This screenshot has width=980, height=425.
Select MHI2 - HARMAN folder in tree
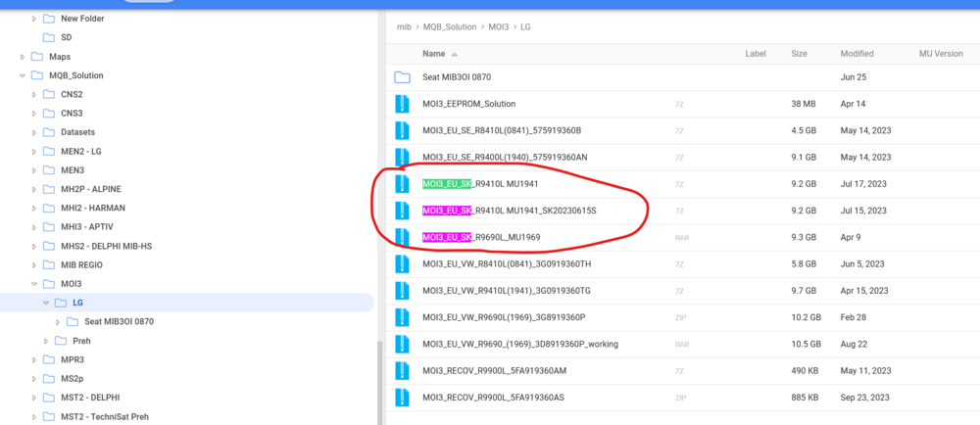tap(92, 208)
